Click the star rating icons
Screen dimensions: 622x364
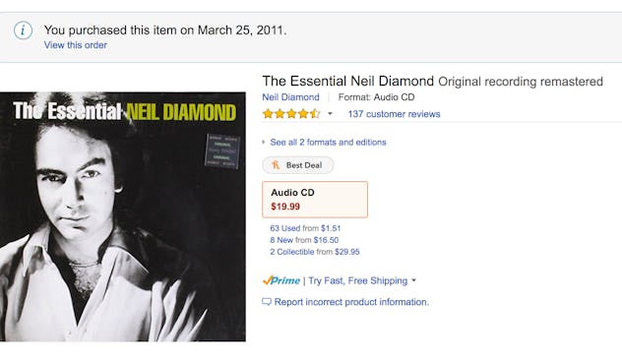[291, 114]
